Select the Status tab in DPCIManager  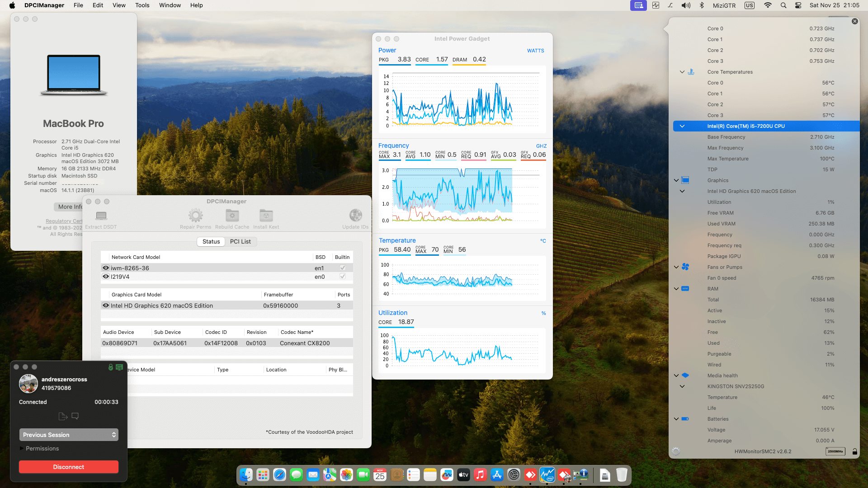211,242
